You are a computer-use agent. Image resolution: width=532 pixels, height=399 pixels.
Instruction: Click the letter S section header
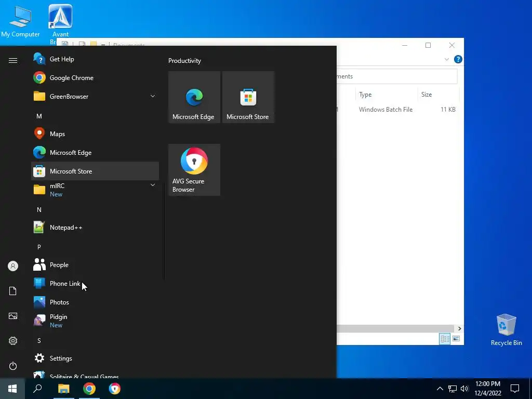coord(39,341)
